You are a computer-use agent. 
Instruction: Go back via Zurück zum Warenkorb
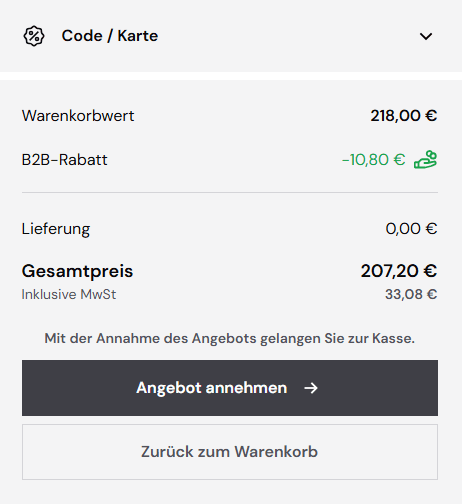230,452
